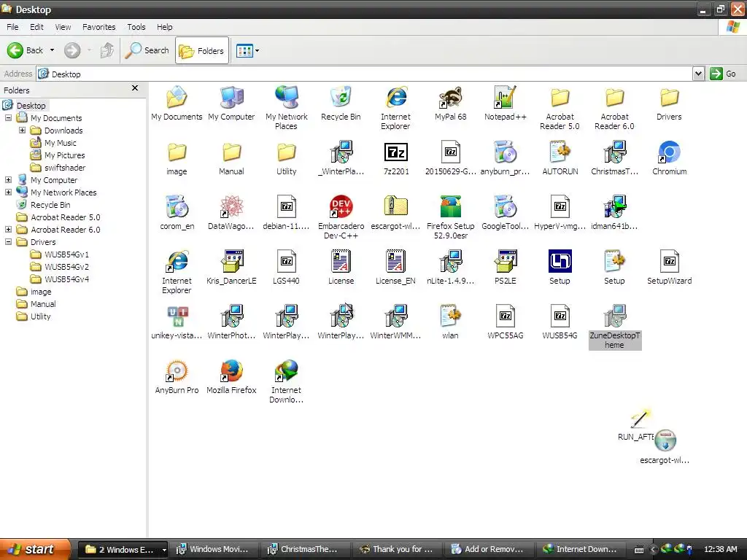Click the idman641b installer icon
This screenshot has width=747, height=560.
(614, 206)
